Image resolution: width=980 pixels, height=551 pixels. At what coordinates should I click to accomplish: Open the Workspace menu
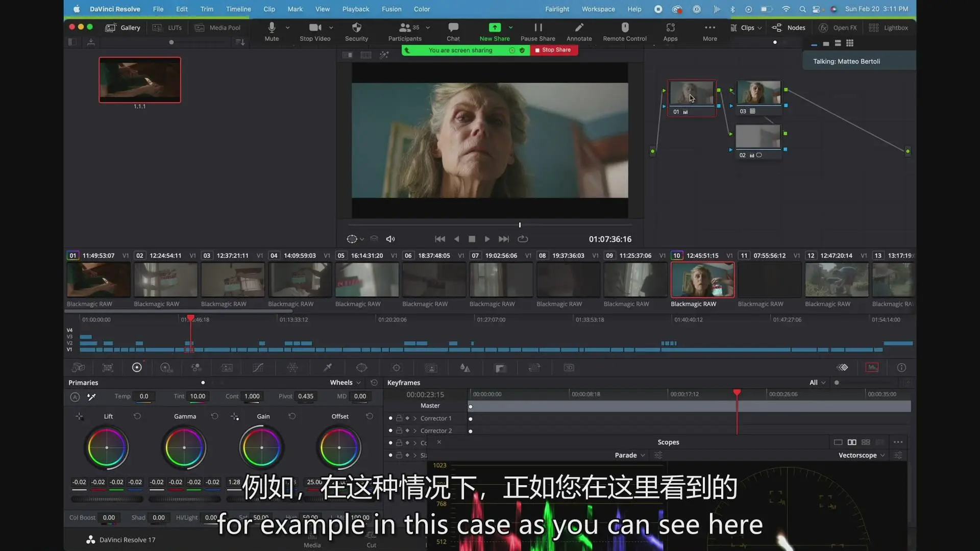coord(598,9)
